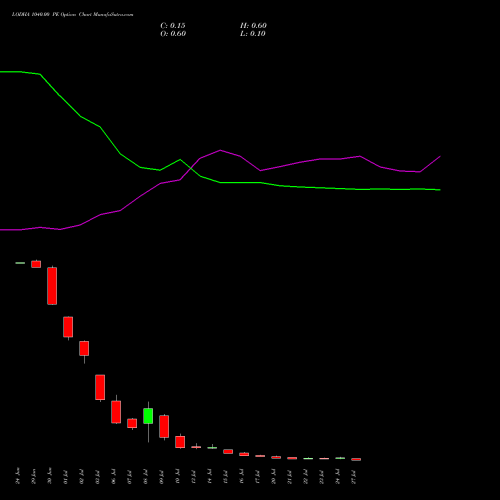This screenshot has height=500, width=500.
Task: Click the low value 'L: 0.10'
Action: (x=253, y=34)
